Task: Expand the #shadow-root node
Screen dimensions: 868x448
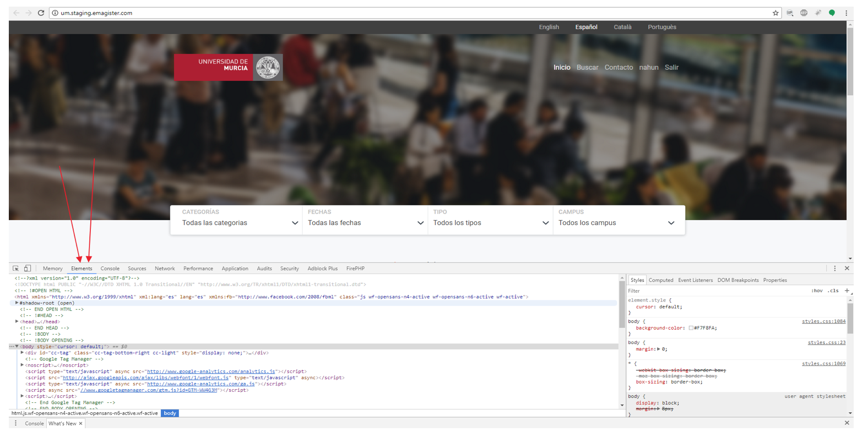Action: pos(17,303)
